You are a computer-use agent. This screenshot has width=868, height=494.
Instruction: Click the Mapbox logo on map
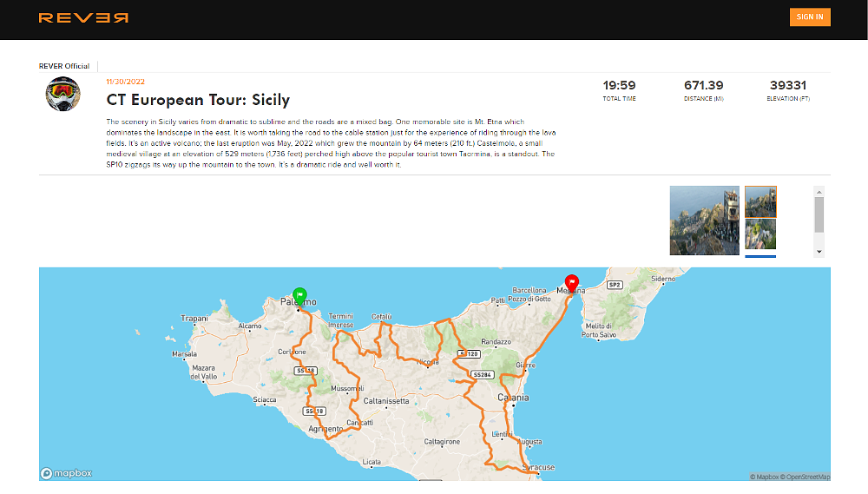coord(66,473)
